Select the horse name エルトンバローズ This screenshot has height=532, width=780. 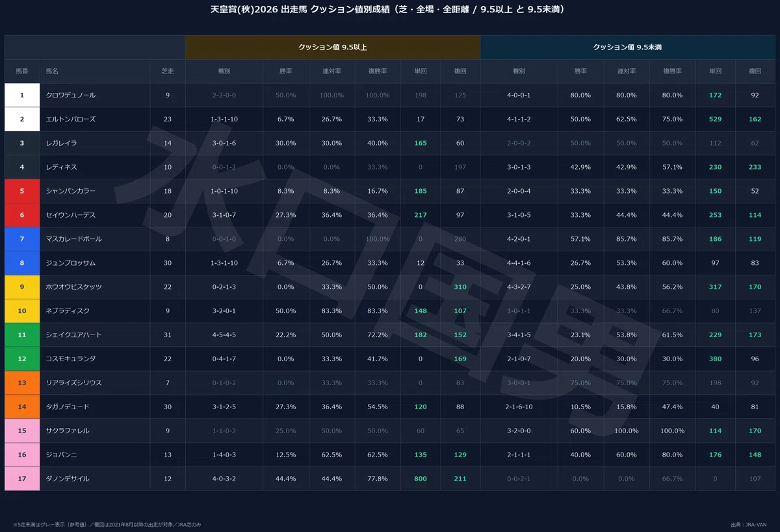click(x=71, y=120)
